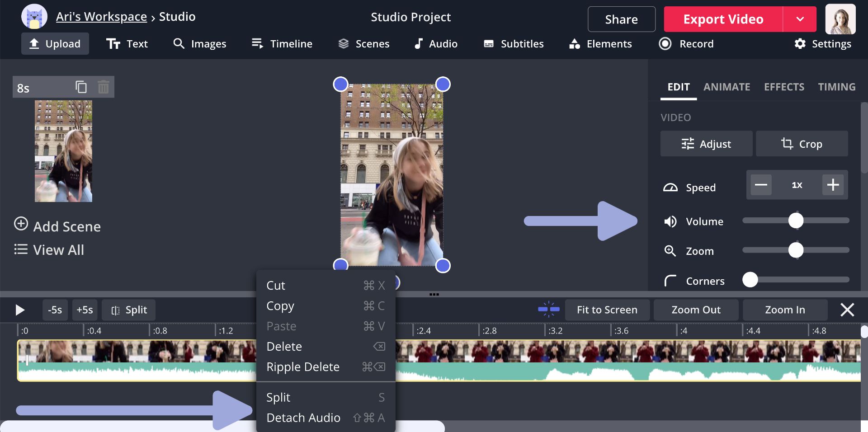Choose Copy from the context menu
Screen dimensions: 868x432
point(325,306)
